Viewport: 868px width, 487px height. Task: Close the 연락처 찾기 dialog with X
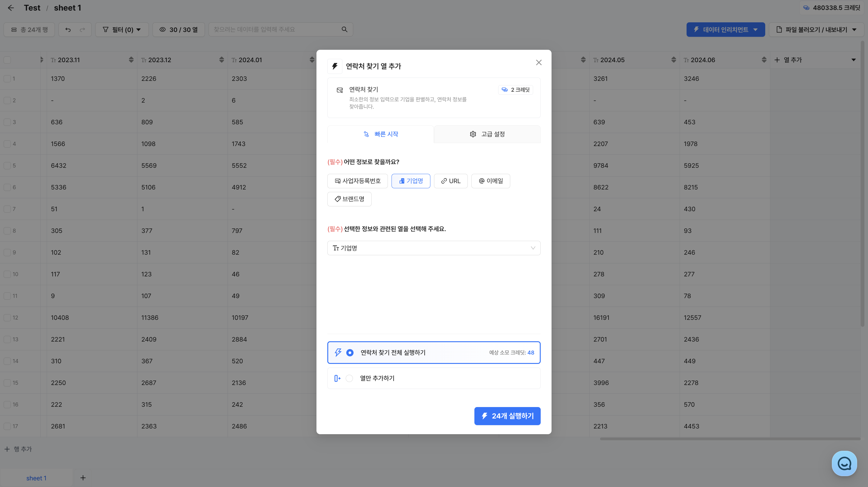[539, 62]
